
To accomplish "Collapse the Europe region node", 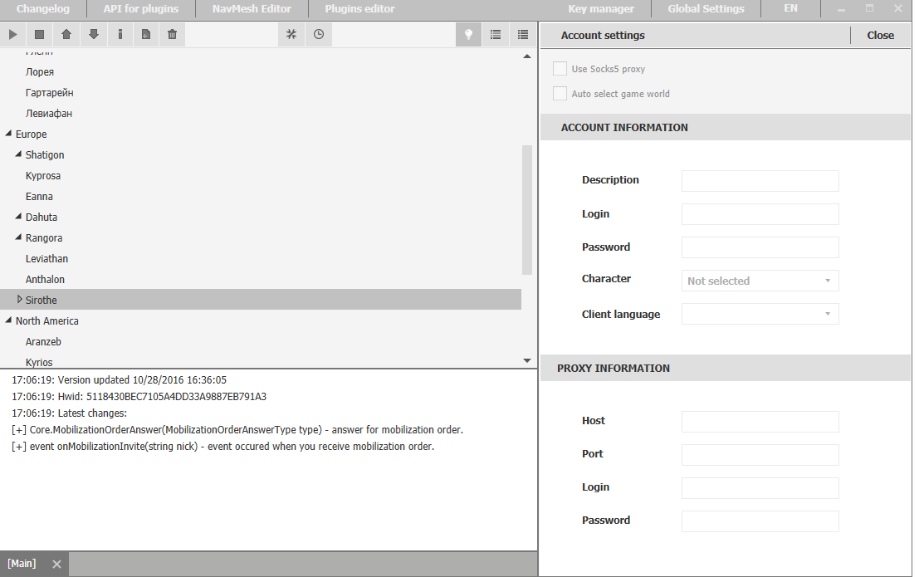I will point(8,134).
